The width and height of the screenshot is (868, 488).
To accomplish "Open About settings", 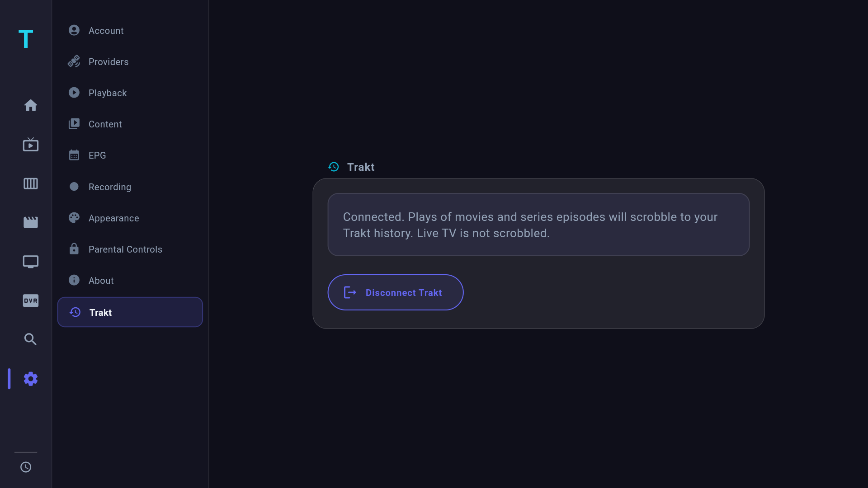I will point(130,280).
